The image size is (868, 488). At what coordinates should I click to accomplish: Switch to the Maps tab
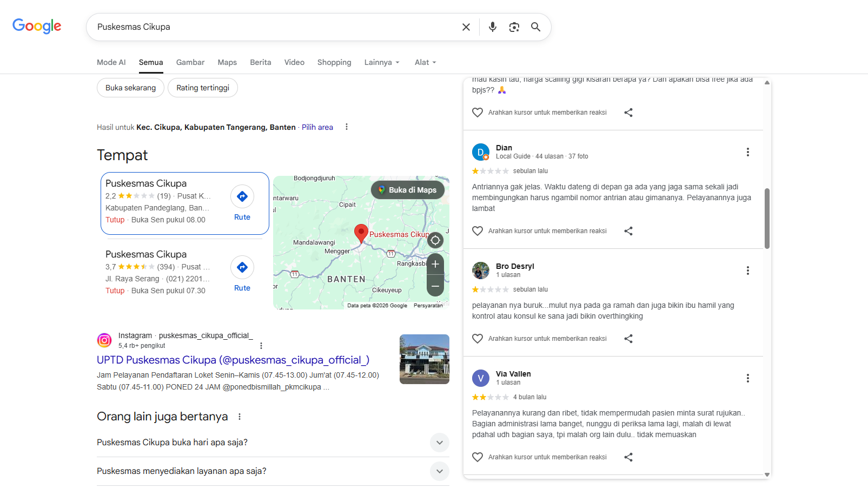[x=227, y=62]
